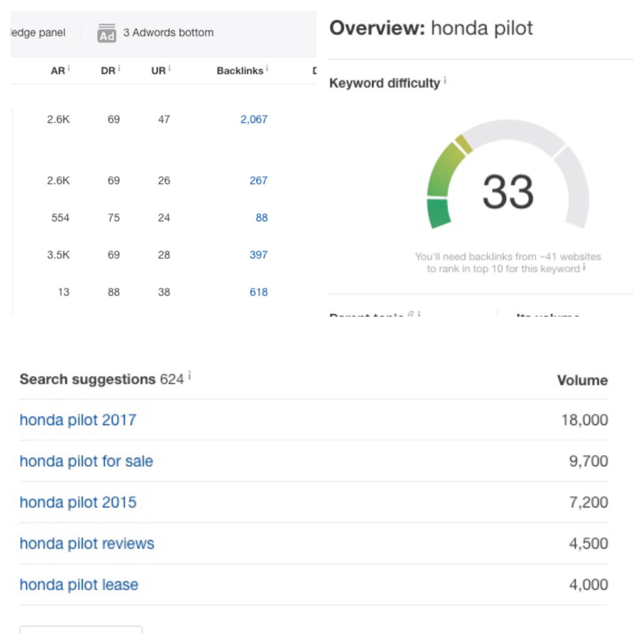Click the Volume column header
Viewport: 644px width, 644px height.
coord(582,380)
